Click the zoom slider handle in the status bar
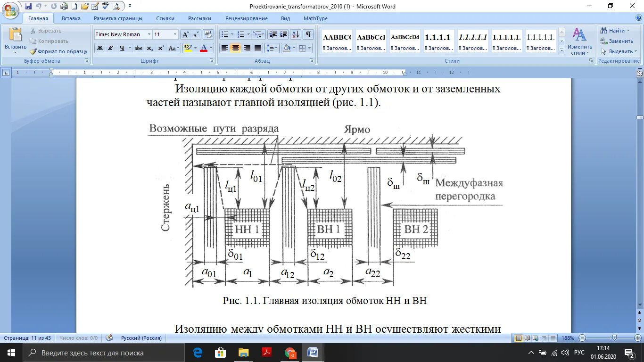 pyautogui.click(x=614, y=338)
